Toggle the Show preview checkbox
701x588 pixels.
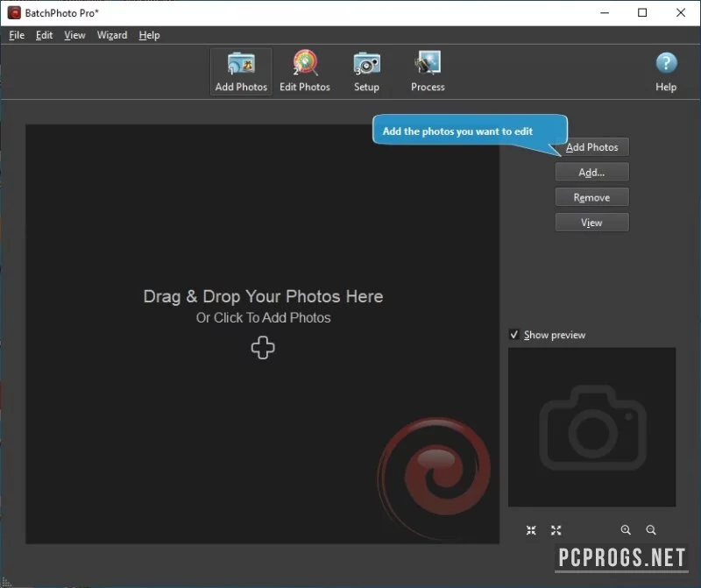[x=514, y=335]
